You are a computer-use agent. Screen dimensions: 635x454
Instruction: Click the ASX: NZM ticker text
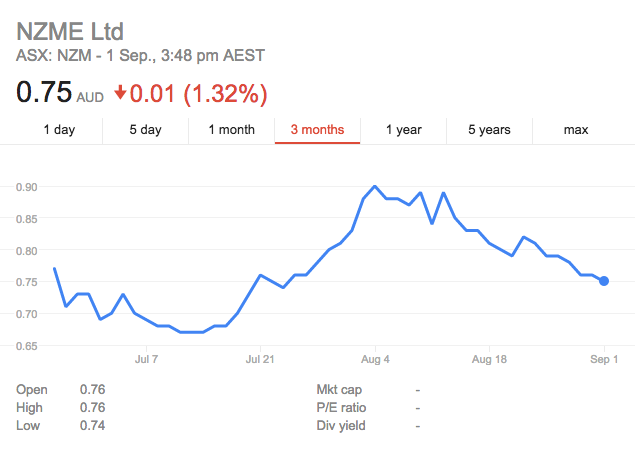[x=54, y=55]
